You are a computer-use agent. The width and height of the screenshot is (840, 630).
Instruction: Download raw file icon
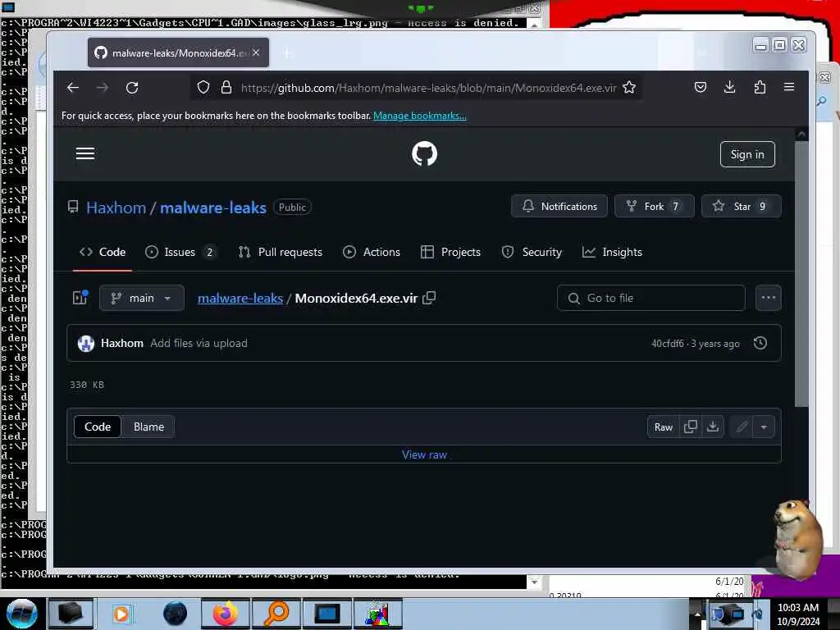point(713,427)
